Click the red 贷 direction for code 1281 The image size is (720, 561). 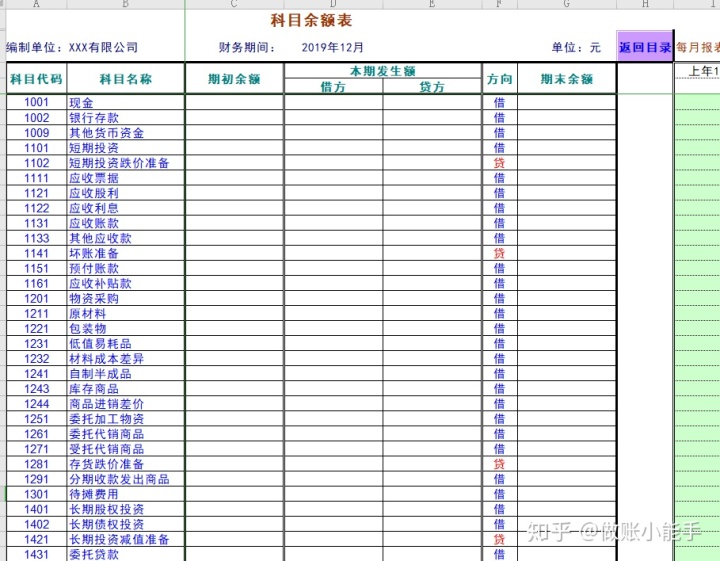point(499,464)
